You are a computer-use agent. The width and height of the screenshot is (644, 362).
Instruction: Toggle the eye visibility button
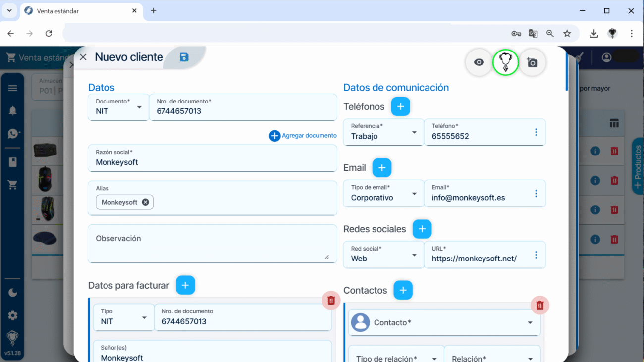[479, 62]
